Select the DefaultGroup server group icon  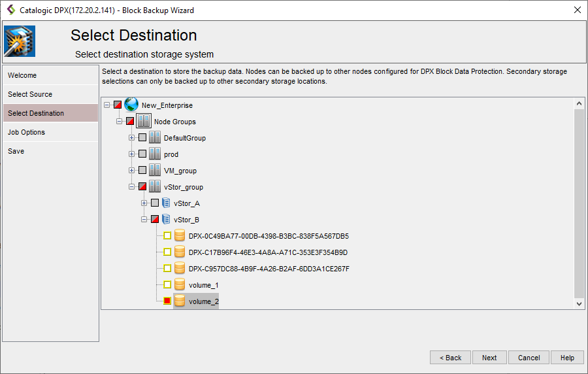pos(155,137)
